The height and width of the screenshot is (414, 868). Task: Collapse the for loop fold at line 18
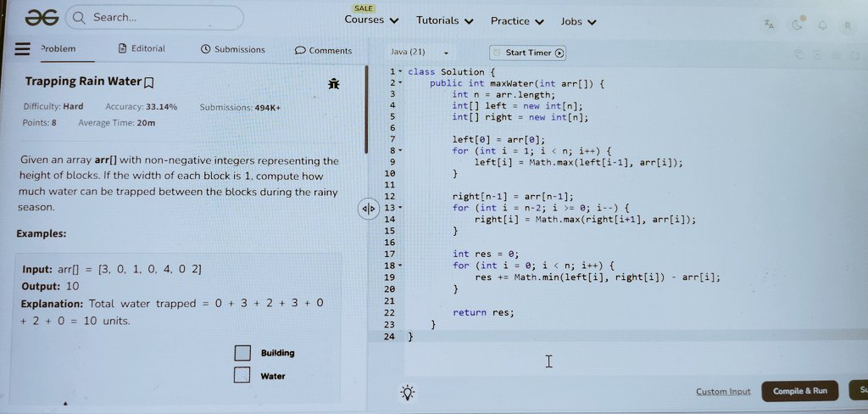pyautogui.click(x=400, y=266)
